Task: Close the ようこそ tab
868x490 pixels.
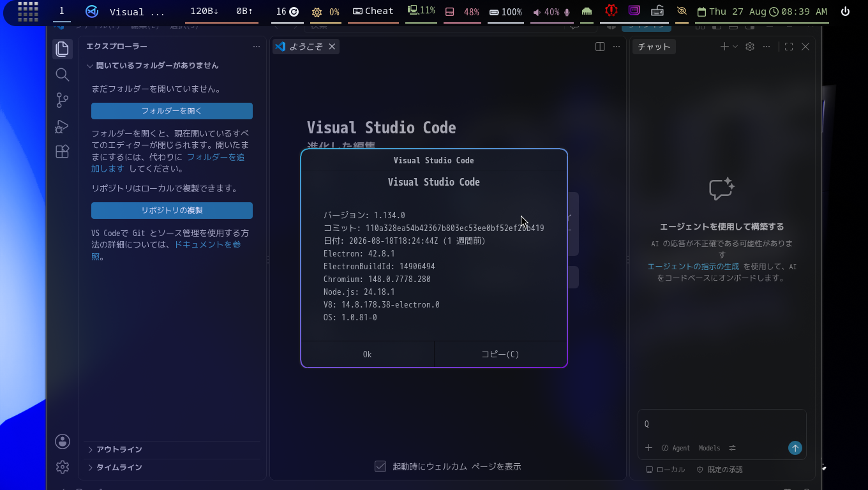Action: (x=332, y=47)
